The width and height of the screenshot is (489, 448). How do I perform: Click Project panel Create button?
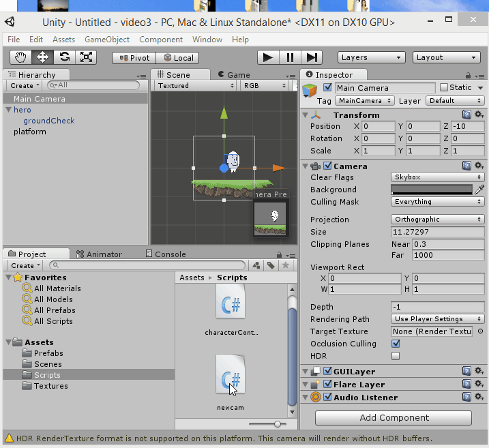[25, 266]
